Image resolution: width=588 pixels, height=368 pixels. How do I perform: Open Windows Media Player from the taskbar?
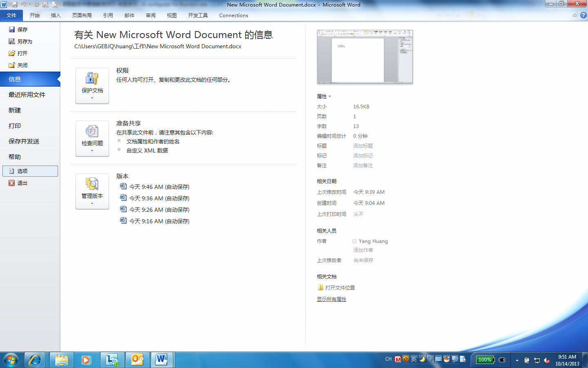click(86, 360)
